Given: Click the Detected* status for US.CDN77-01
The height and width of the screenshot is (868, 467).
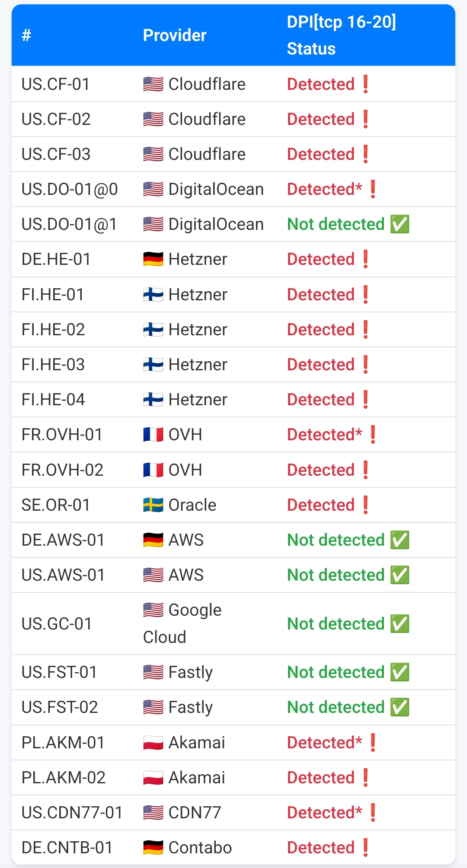Looking at the screenshot, I should click(x=325, y=813).
